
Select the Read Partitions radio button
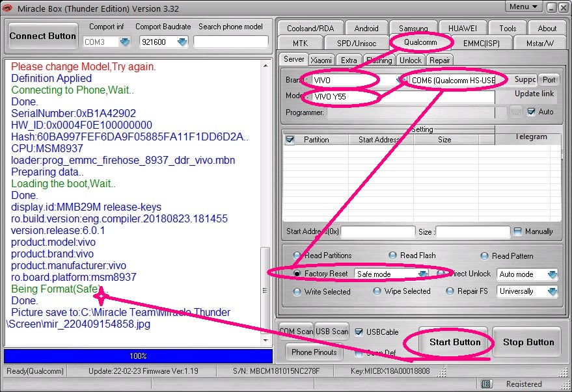pos(297,255)
